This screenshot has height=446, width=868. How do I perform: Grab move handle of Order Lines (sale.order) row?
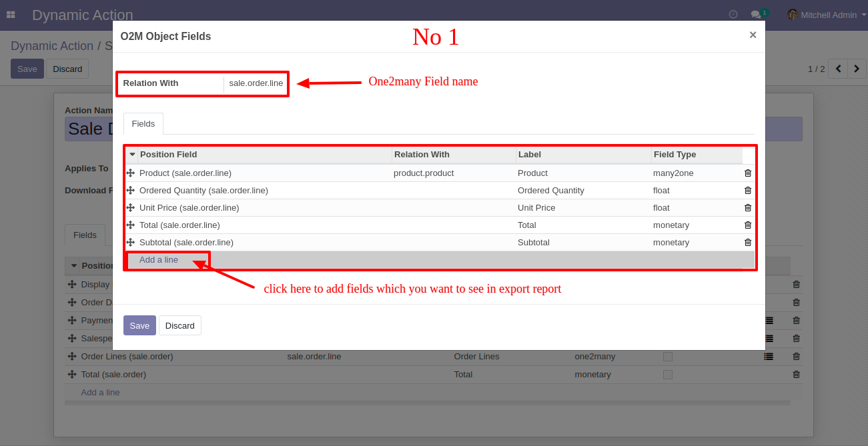pos(72,357)
